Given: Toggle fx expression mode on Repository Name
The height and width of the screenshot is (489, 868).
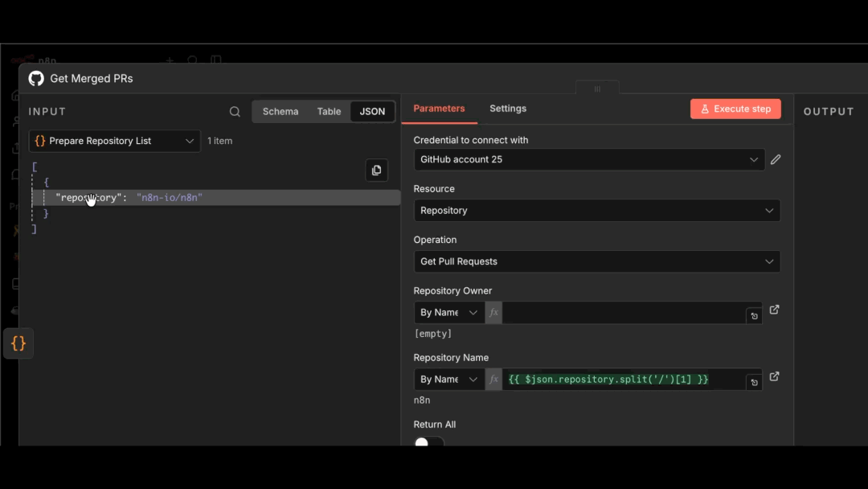Looking at the screenshot, I should click(x=493, y=379).
